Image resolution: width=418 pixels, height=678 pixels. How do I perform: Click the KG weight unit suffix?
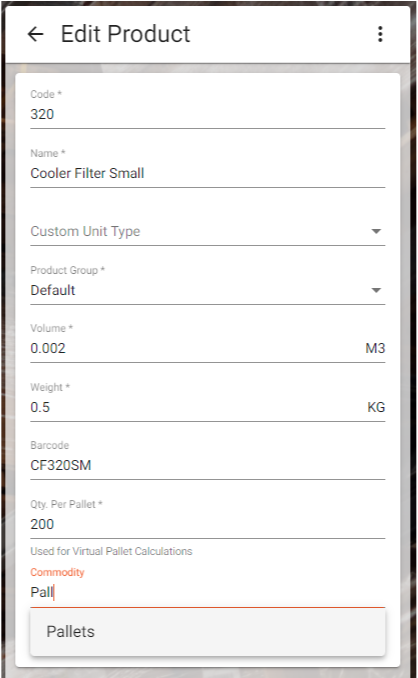point(376,407)
